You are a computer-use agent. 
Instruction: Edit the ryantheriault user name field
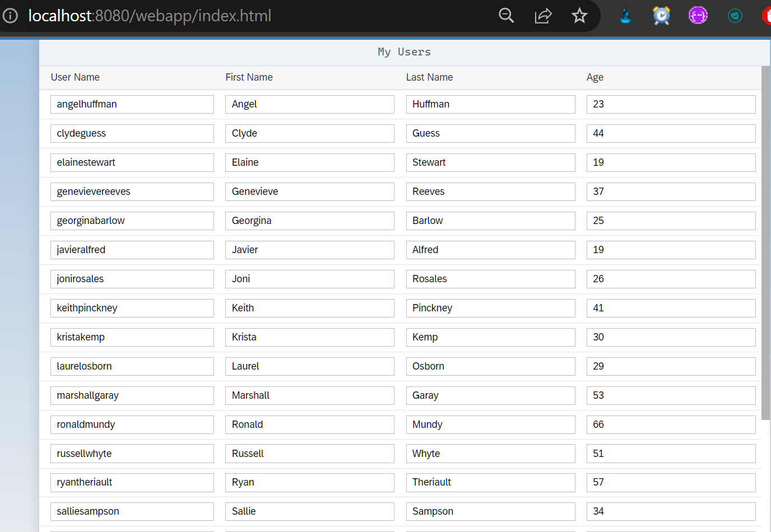pos(132,482)
